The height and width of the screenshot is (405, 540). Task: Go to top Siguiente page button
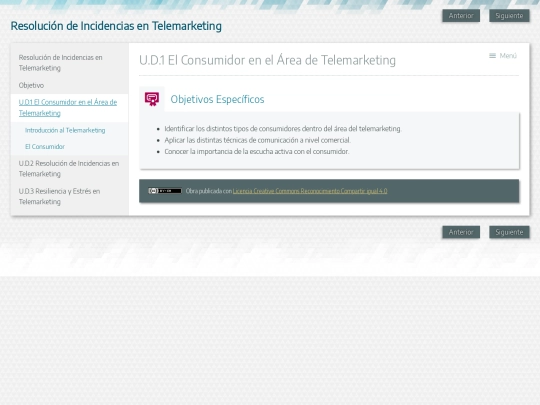click(x=509, y=16)
